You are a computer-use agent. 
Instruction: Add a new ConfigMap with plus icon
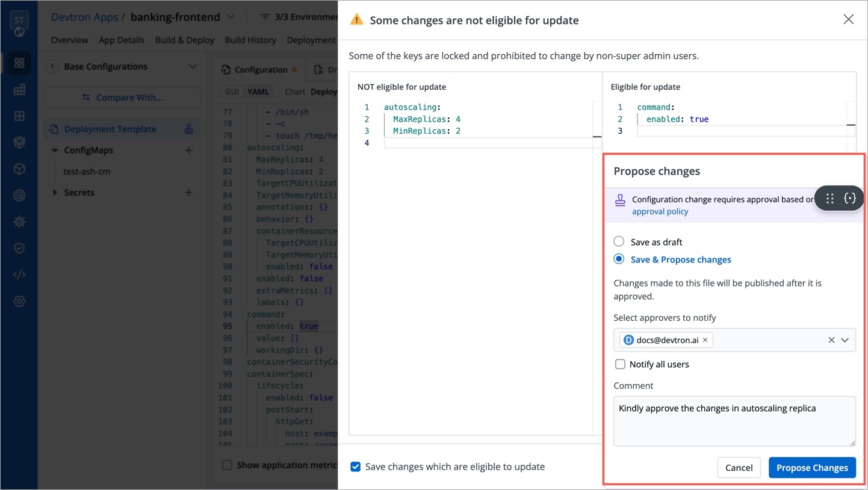[x=188, y=150]
